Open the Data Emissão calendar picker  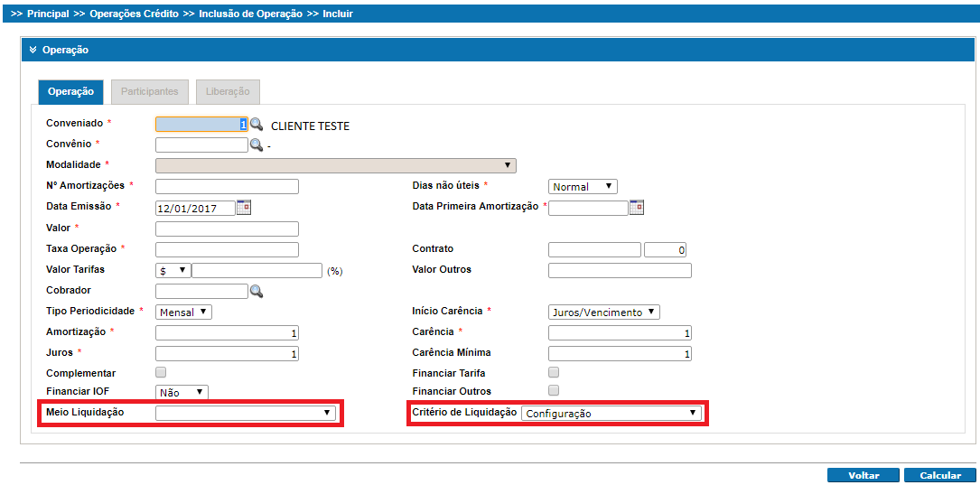(244, 207)
